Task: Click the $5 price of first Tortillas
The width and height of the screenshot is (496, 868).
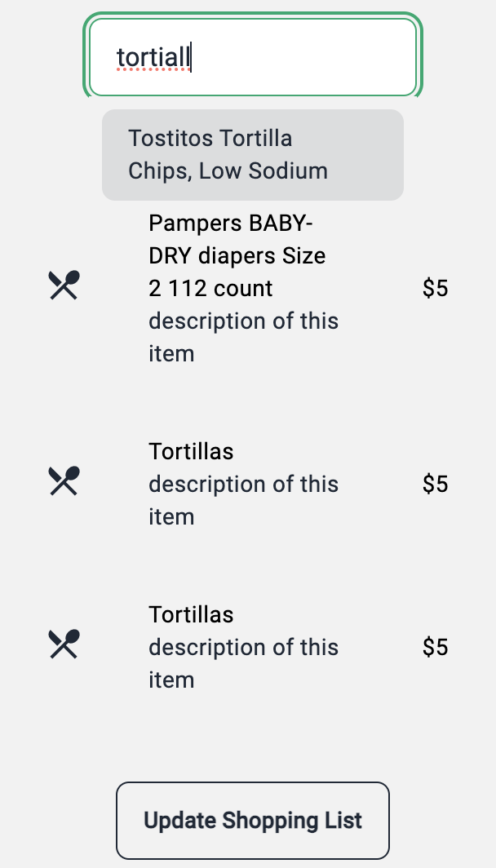Action: point(435,484)
